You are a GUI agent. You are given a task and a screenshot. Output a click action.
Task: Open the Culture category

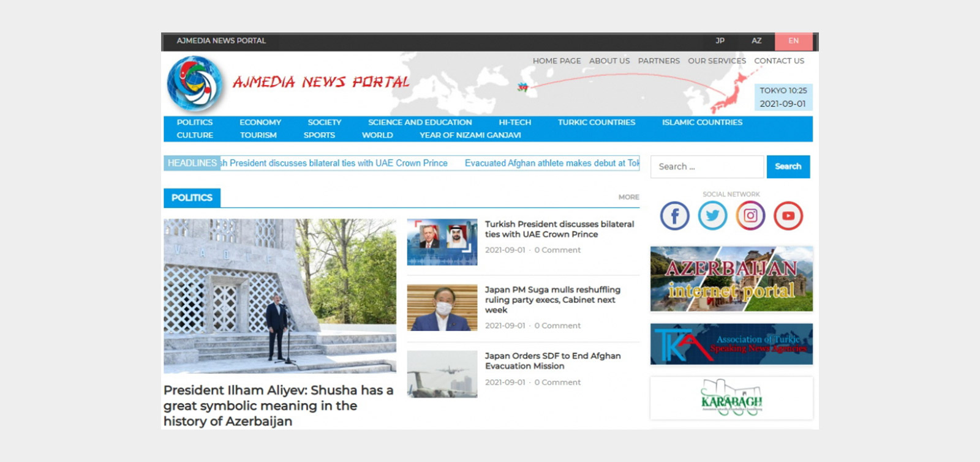(195, 135)
